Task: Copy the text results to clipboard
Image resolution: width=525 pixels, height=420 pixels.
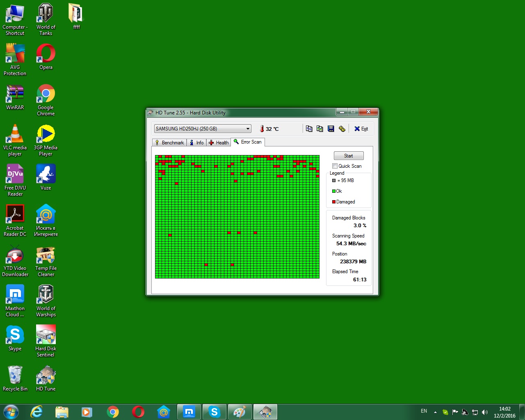Action: pos(309,129)
